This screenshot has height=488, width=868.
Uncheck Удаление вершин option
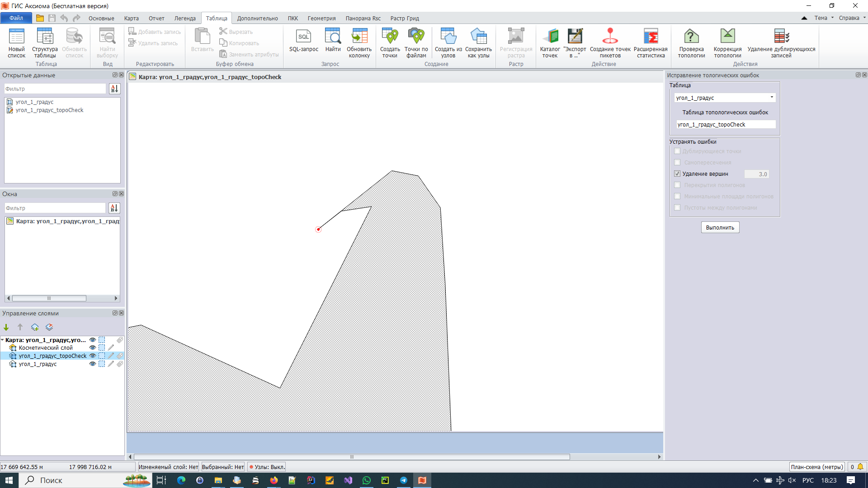(677, 174)
